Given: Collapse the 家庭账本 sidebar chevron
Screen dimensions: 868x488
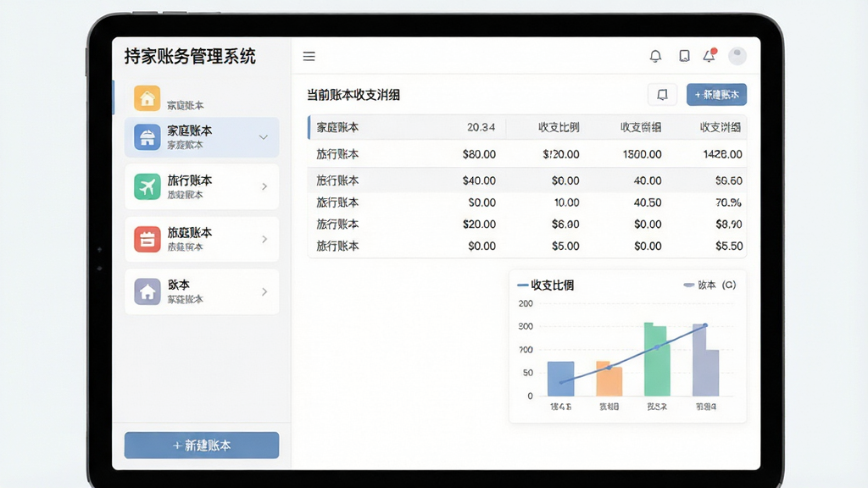Looking at the screenshot, I should pos(264,137).
